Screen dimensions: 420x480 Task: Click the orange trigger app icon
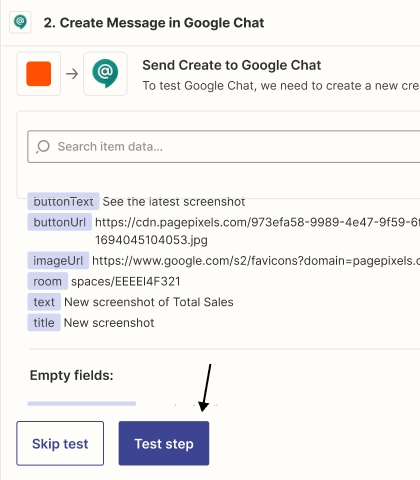39,74
